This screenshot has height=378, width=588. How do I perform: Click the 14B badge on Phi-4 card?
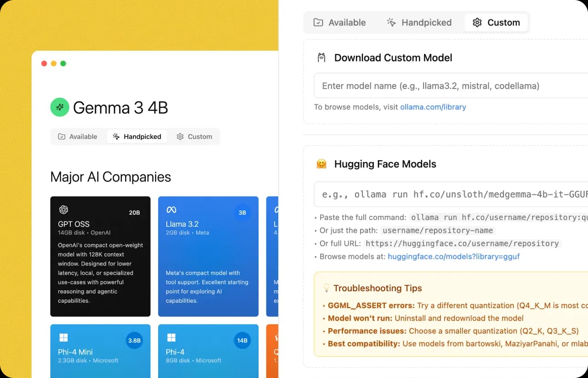[x=242, y=340]
